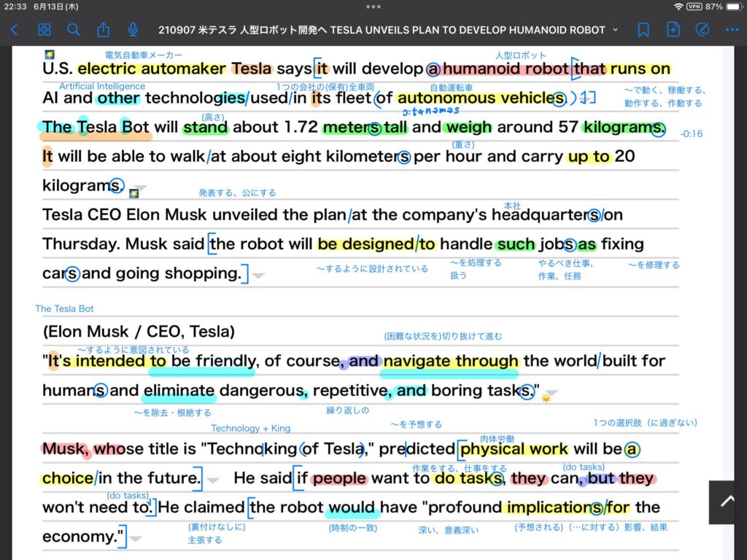Screen dimensions: 747x560
Task: Tap the VPN status indicator
Action: 694,7
